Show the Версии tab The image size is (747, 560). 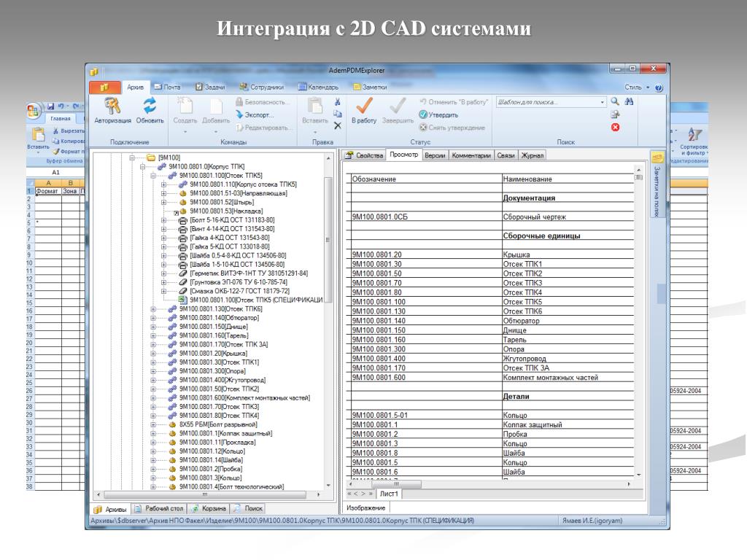435,155
